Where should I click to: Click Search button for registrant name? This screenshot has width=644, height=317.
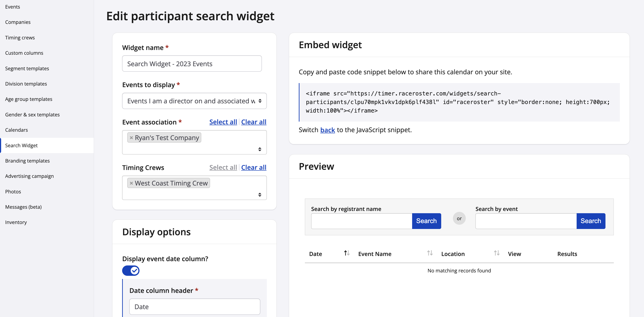click(x=426, y=221)
